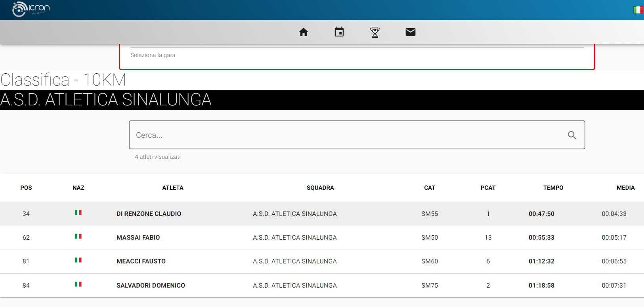Sort by ATLETA column header
The height and width of the screenshot is (307, 644).
[173, 188]
